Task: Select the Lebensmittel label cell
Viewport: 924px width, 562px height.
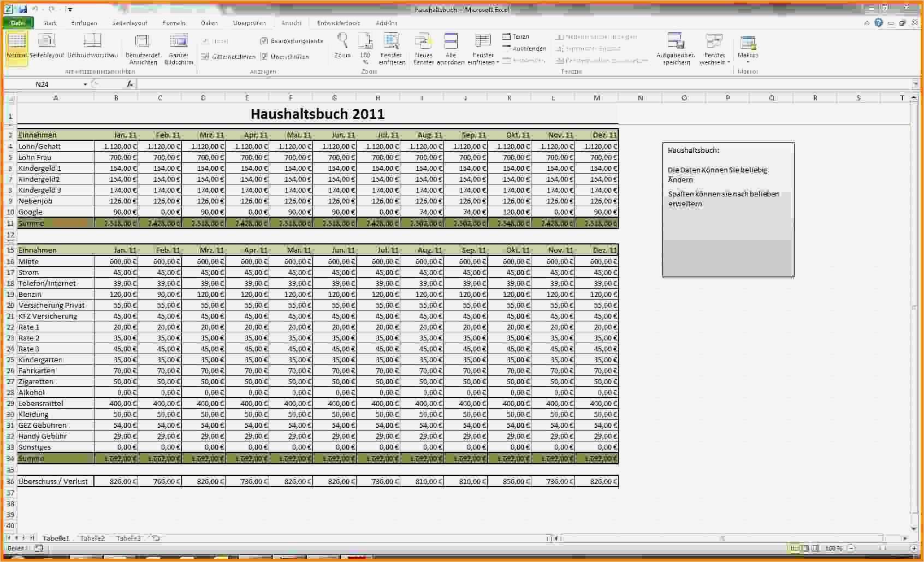Action: click(56, 403)
